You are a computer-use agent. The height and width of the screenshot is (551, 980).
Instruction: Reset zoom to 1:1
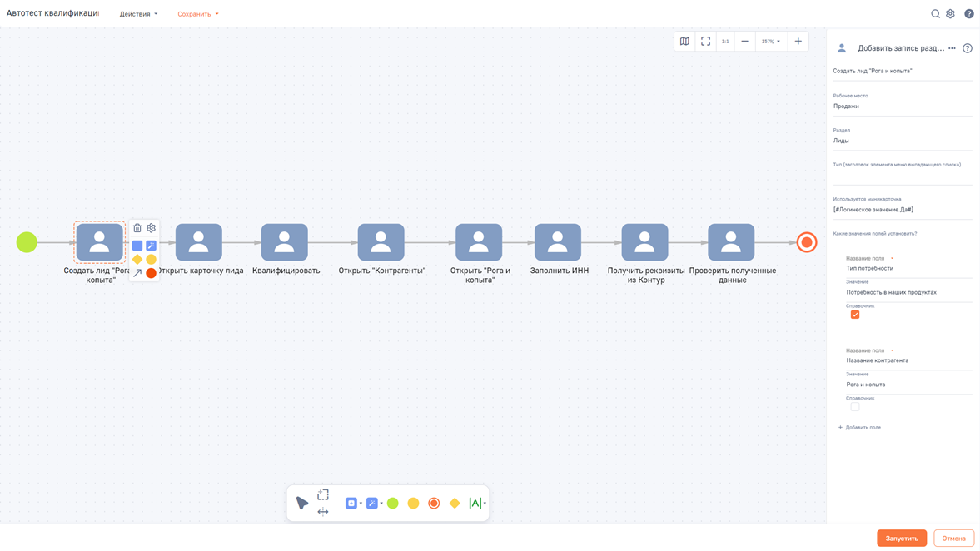(x=725, y=42)
